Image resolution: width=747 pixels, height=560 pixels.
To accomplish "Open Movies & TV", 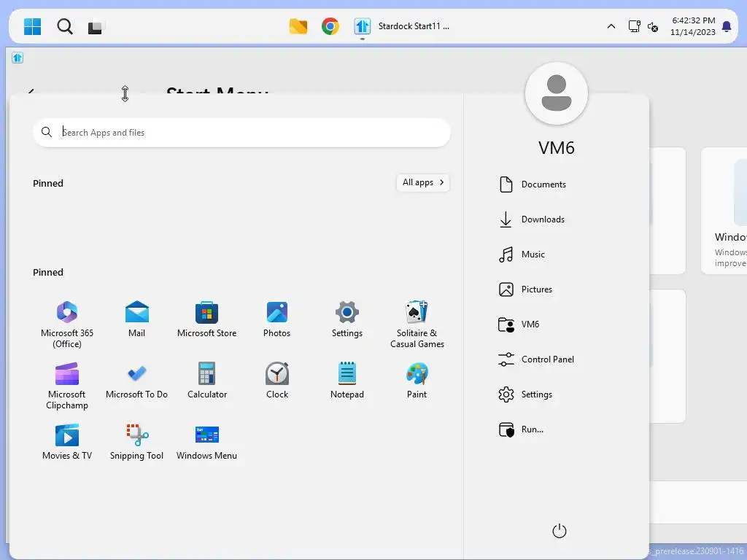I will [66, 442].
